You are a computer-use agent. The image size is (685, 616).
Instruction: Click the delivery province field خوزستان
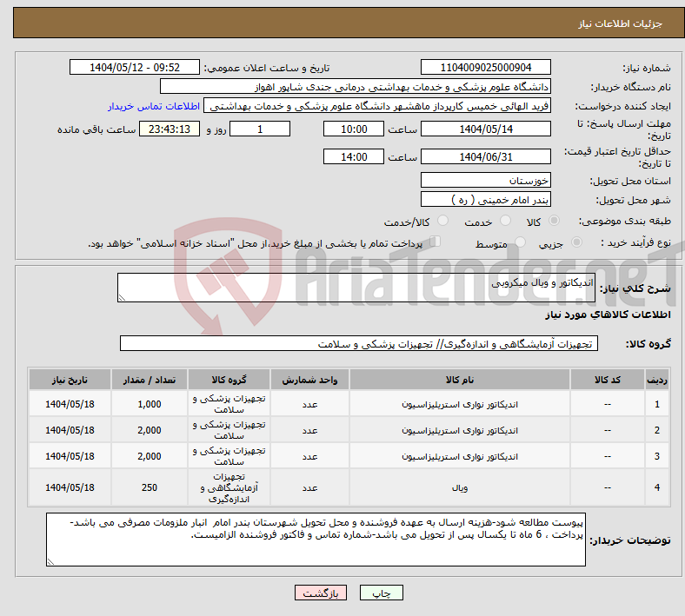click(x=485, y=180)
